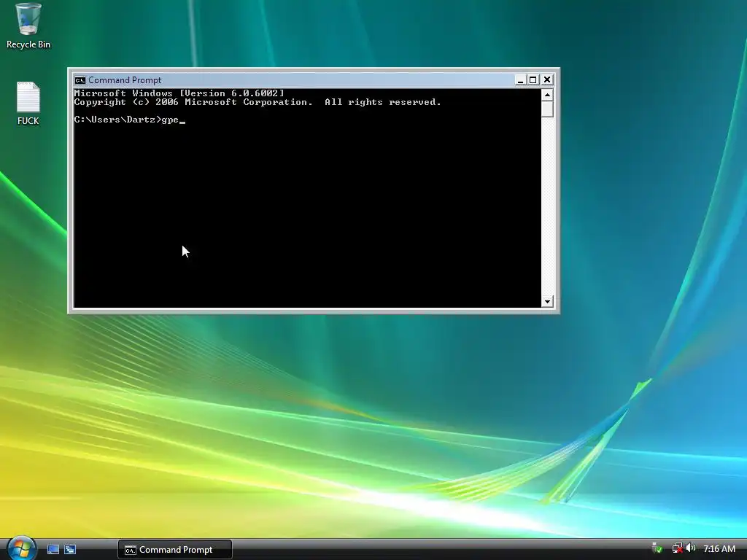Click the Command Prompt title bar text
747x560 pixels.
tap(125, 80)
